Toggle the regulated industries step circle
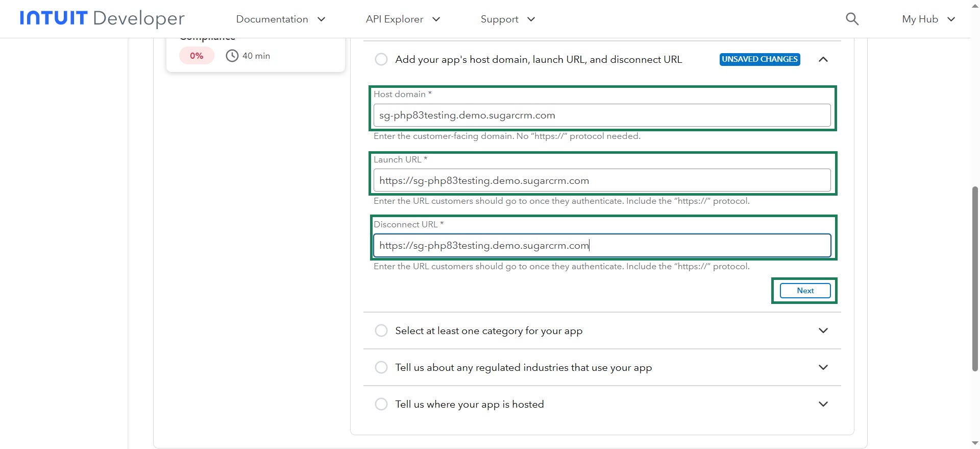The width and height of the screenshot is (980, 449). click(381, 367)
